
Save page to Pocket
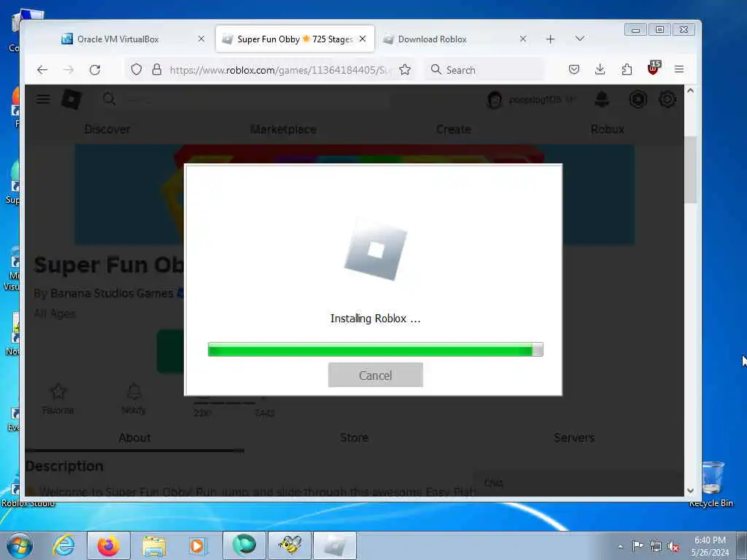click(574, 69)
